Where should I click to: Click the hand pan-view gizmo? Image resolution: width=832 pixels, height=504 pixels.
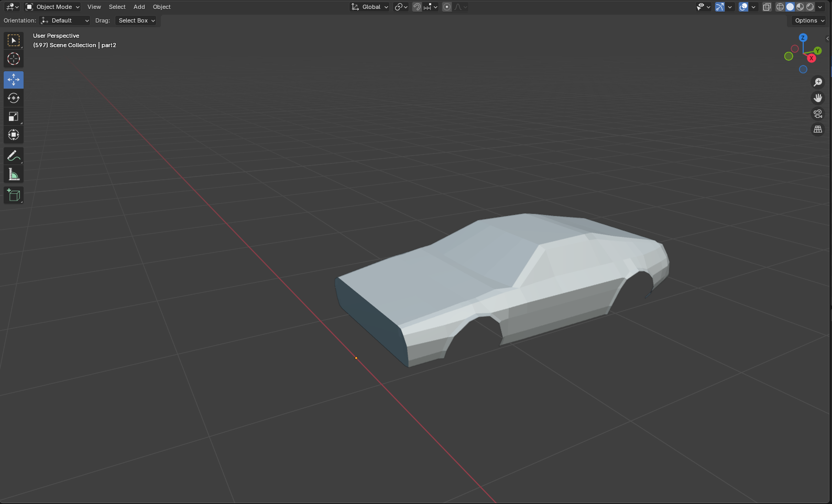[x=818, y=98]
